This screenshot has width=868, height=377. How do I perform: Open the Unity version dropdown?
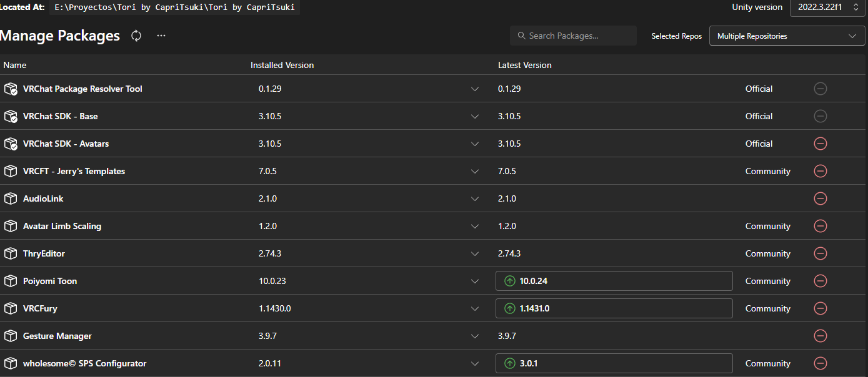click(x=829, y=7)
